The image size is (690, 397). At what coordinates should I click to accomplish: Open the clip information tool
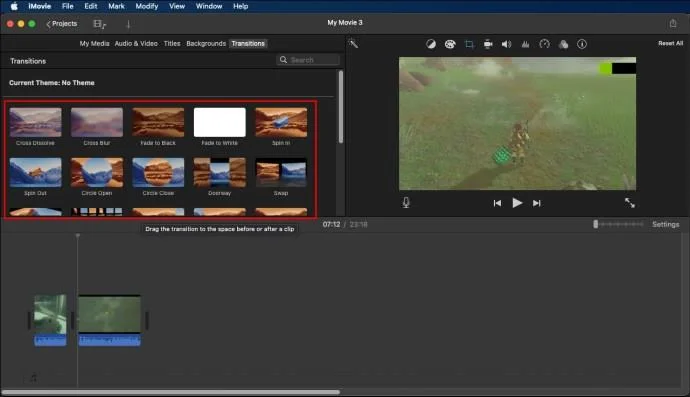(582, 44)
